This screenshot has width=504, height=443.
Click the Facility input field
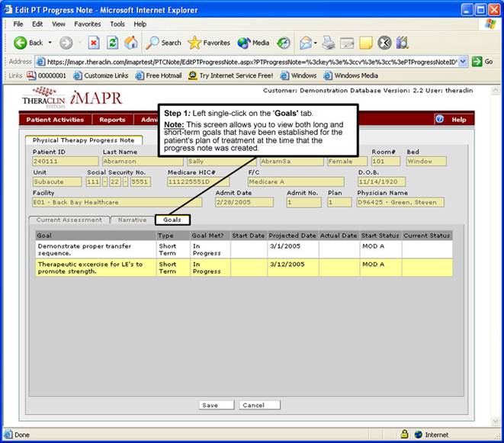(117, 202)
